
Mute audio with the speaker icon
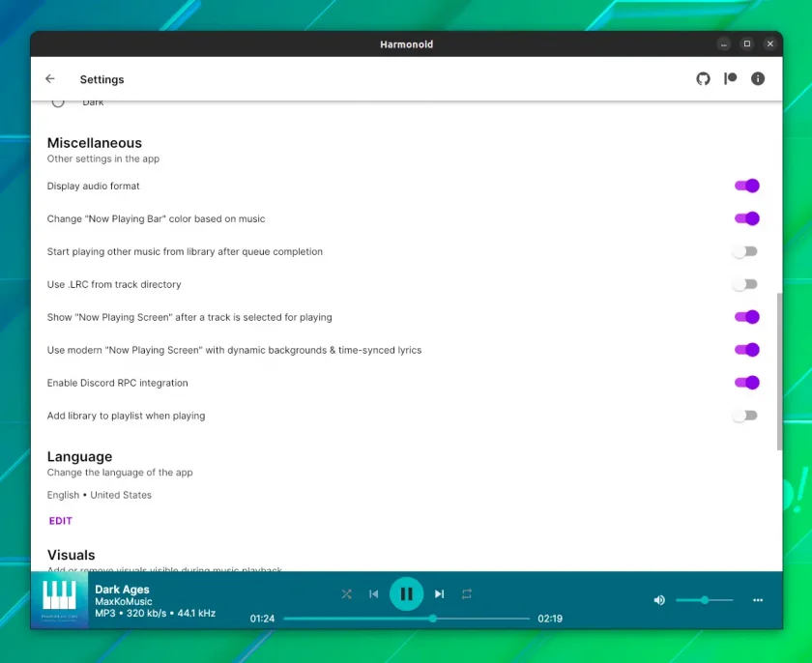point(659,600)
